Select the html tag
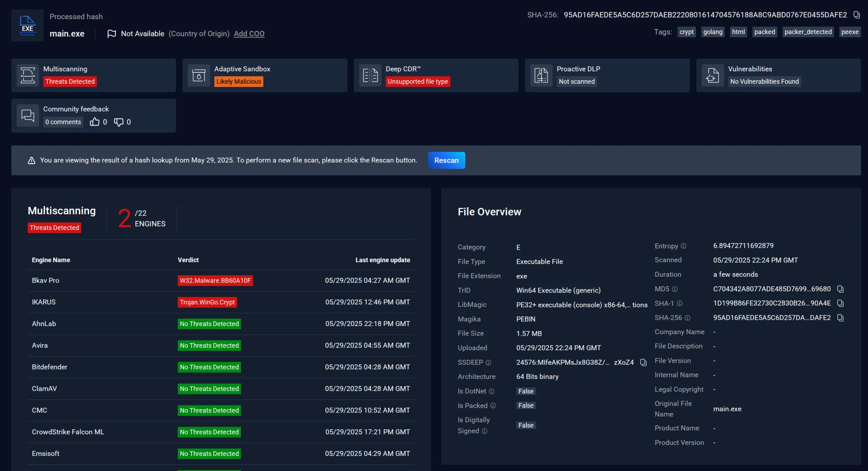Viewport: 868px width, 471px height. tap(738, 32)
